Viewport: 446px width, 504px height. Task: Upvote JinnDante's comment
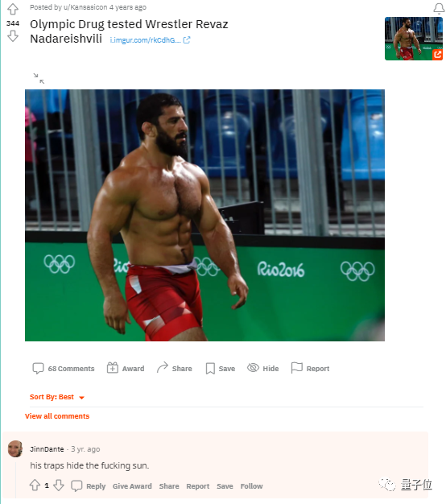click(35, 485)
